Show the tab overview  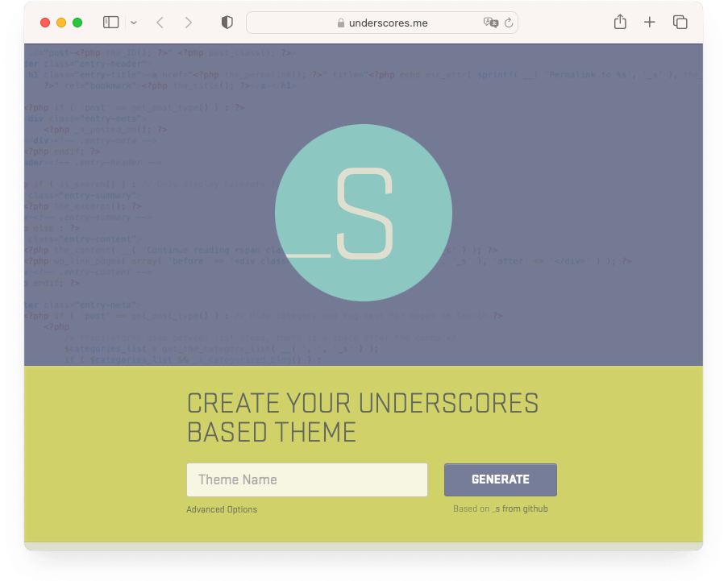[x=680, y=23]
